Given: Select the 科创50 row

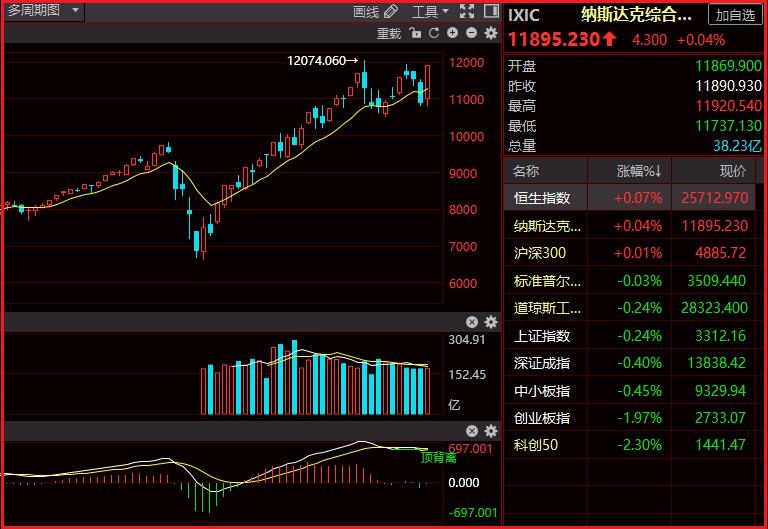Looking at the screenshot, I should tap(630, 444).
